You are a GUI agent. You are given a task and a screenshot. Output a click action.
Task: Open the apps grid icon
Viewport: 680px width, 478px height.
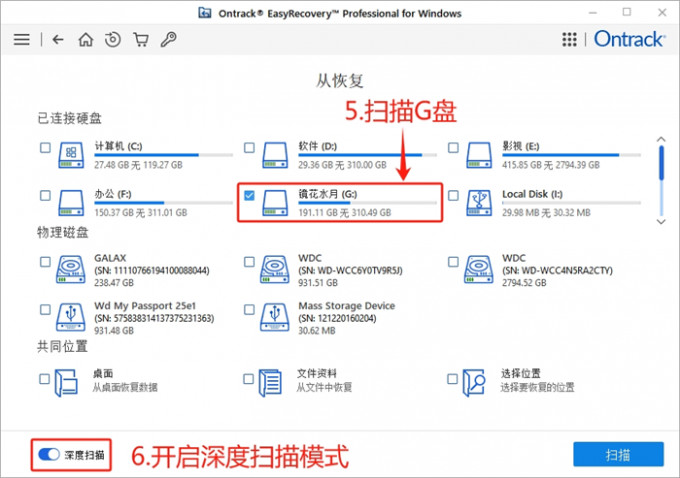(569, 40)
